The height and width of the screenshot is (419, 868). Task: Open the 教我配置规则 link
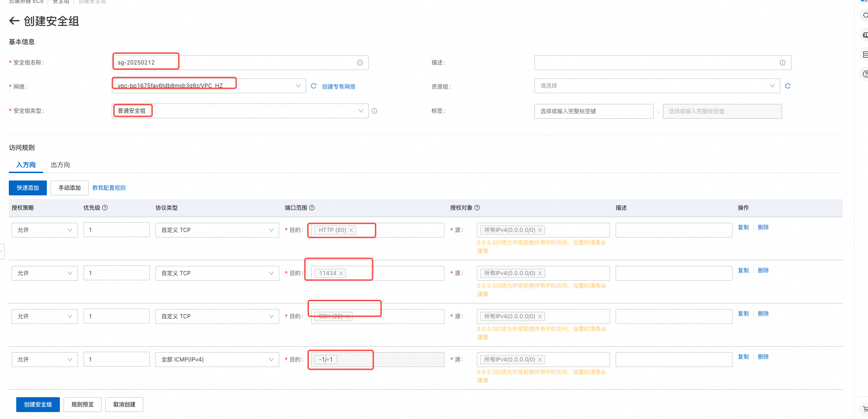pyautogui.click(x=109, y=188)
